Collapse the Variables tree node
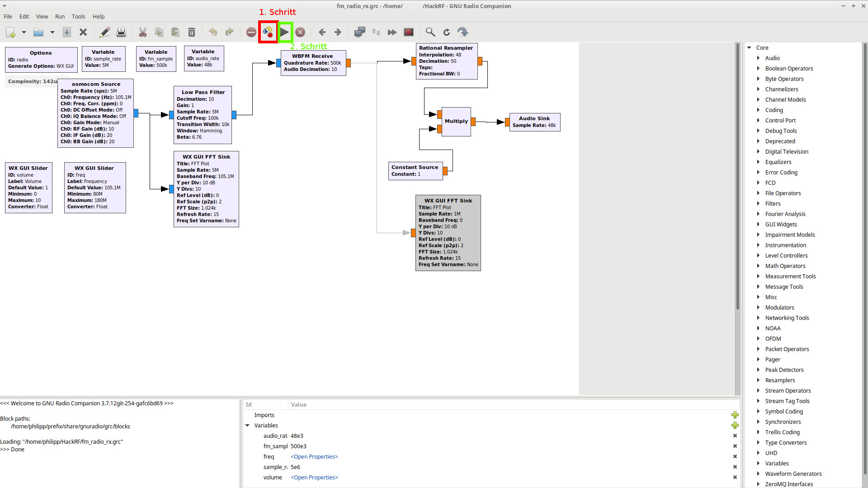The width and height of the screenshot is (868, 488). [247, 425]
